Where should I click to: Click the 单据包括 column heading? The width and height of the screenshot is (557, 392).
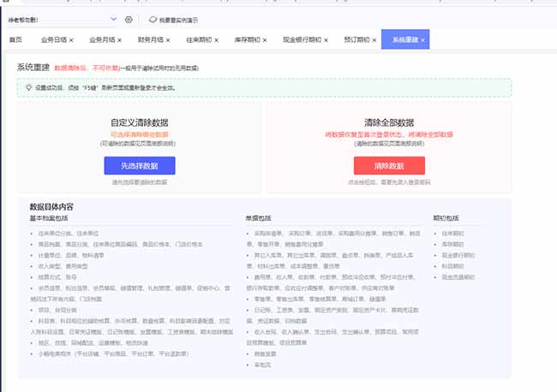tap(258, 218)
